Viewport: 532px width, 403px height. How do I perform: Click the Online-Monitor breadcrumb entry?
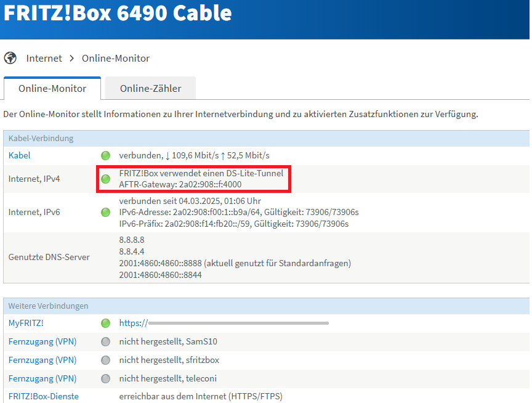(x=116, y=58)
